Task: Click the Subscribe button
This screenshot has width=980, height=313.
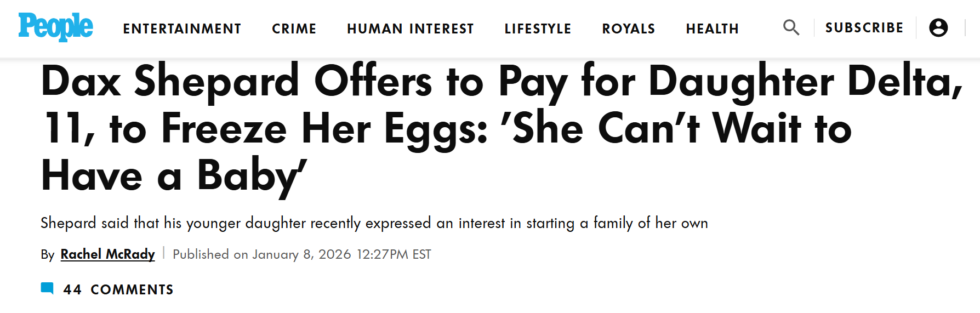Action: coord(864,27)
